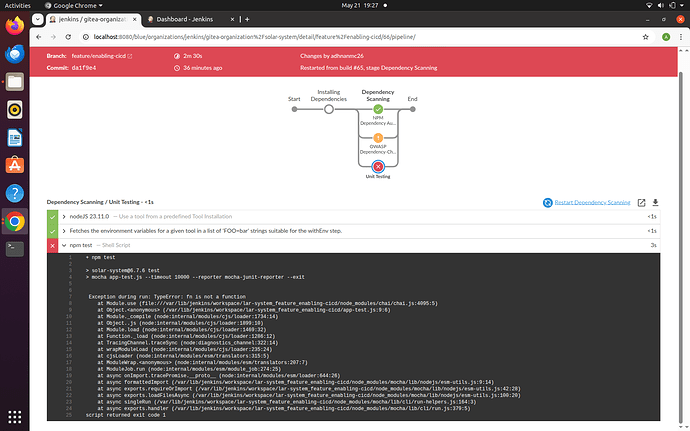The image size is (690, 431).
Task: View site information icon in address bar
Action: coord(86,37)
